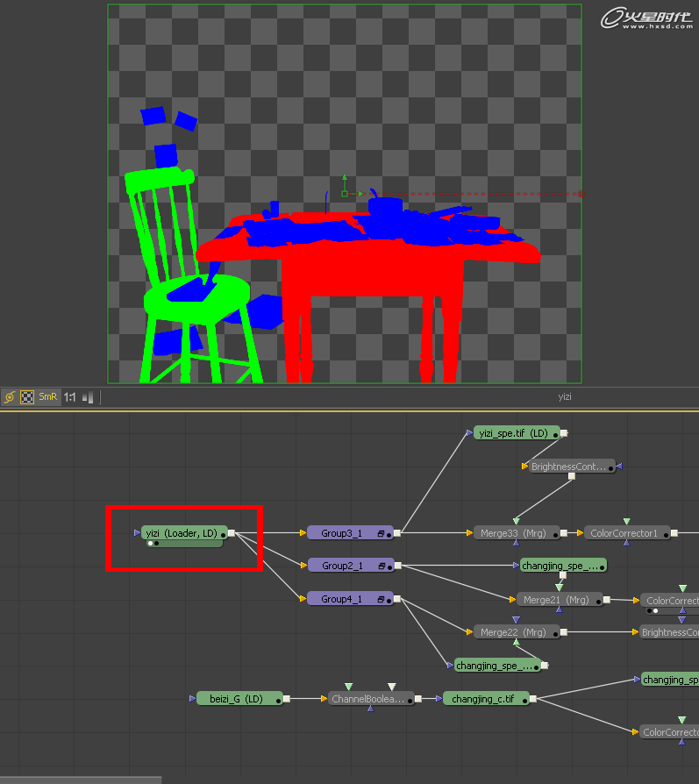Image resolution: width=699 pixels, height=784 pixels.
Task: Click the output square of Merge21
Action: [607, 600]
